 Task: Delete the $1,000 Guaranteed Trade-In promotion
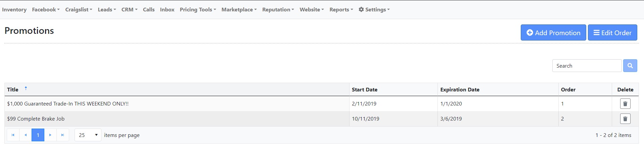625,104
